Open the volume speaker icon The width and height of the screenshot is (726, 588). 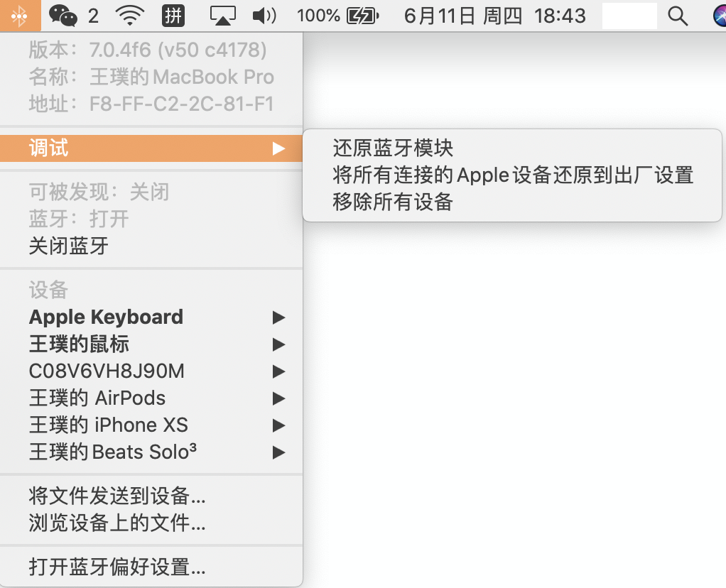264,16
